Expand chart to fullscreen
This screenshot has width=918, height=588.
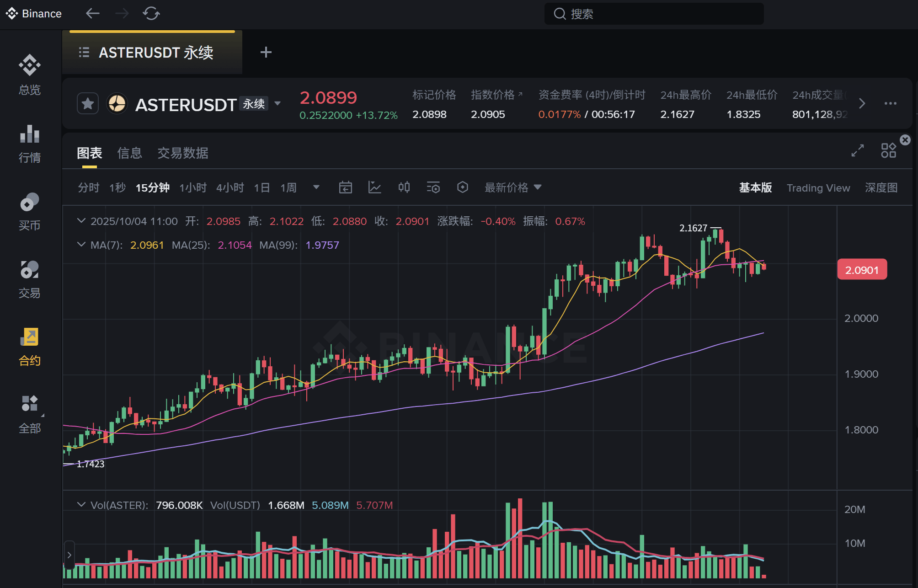coord(857,150)
